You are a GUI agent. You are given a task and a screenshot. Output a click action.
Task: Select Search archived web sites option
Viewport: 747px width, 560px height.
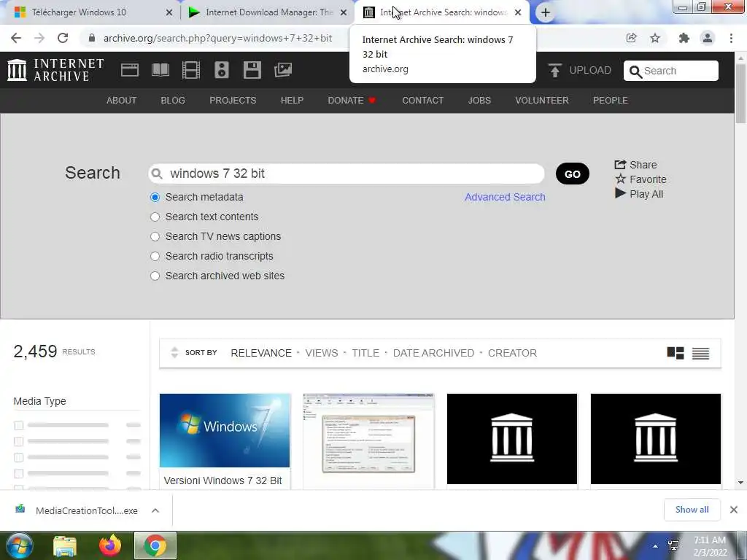pyautogui.click(x=155, y=276)
